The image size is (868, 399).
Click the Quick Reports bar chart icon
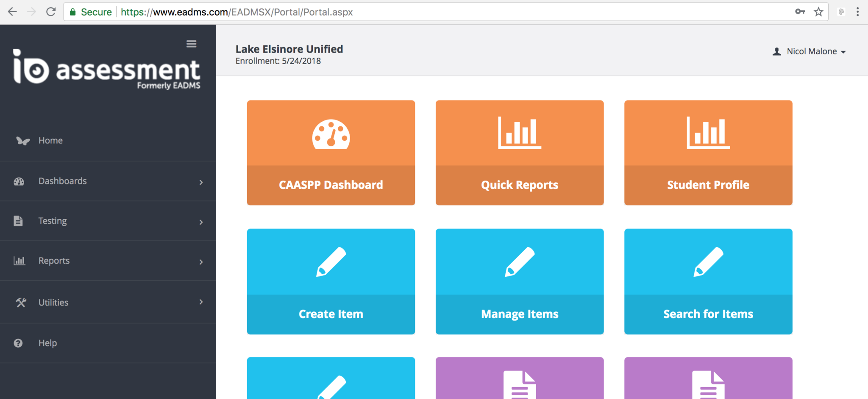pyautogui.click(x=519, y=133)
